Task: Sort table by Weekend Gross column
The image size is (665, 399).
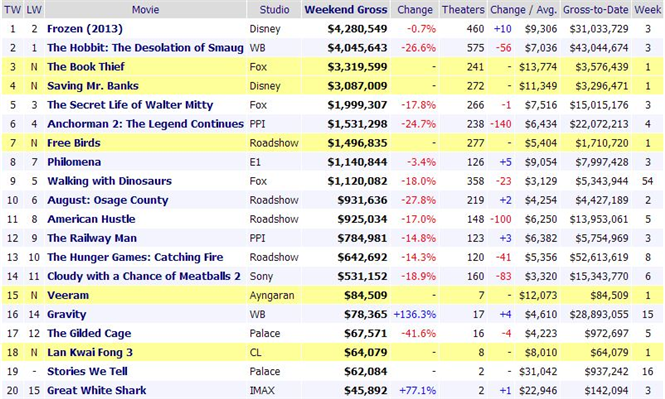Action: (346, 10)
